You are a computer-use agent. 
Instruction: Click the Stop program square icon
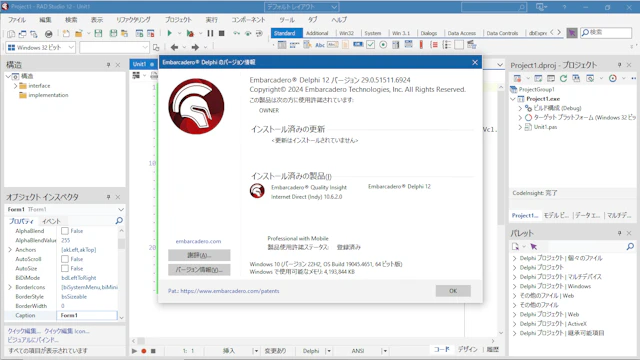(222, 33)
